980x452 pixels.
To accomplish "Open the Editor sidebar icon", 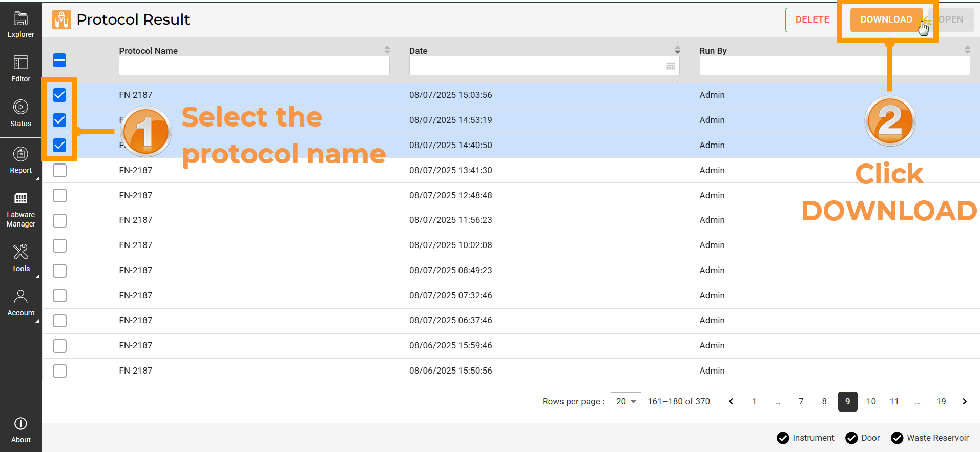I will (20, 69).
